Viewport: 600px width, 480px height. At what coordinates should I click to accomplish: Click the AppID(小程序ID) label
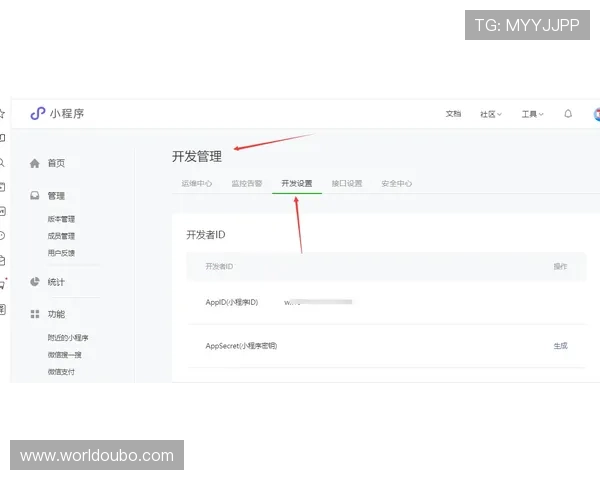click(x=232, y=302)
